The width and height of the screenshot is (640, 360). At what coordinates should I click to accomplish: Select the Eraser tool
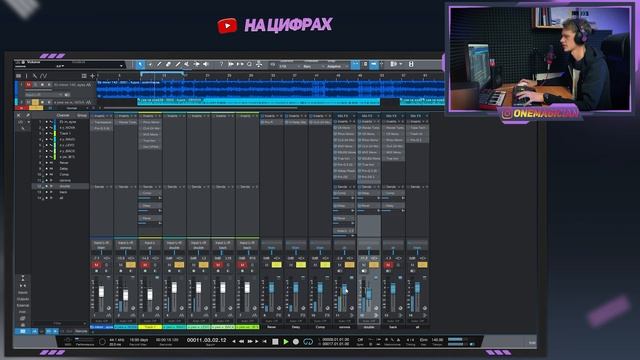click(168, 64)
